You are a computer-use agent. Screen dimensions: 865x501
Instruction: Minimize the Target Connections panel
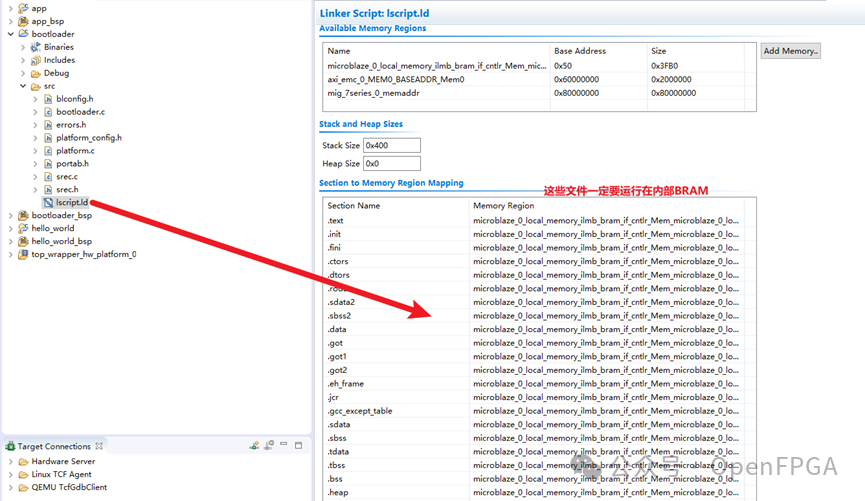[x=284, y=444]
